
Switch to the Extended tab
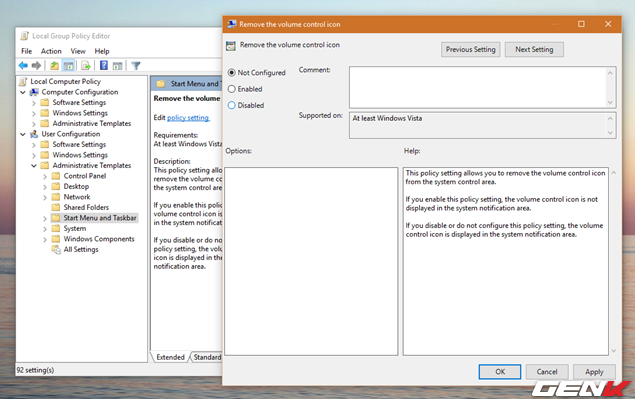click(170, 357)
